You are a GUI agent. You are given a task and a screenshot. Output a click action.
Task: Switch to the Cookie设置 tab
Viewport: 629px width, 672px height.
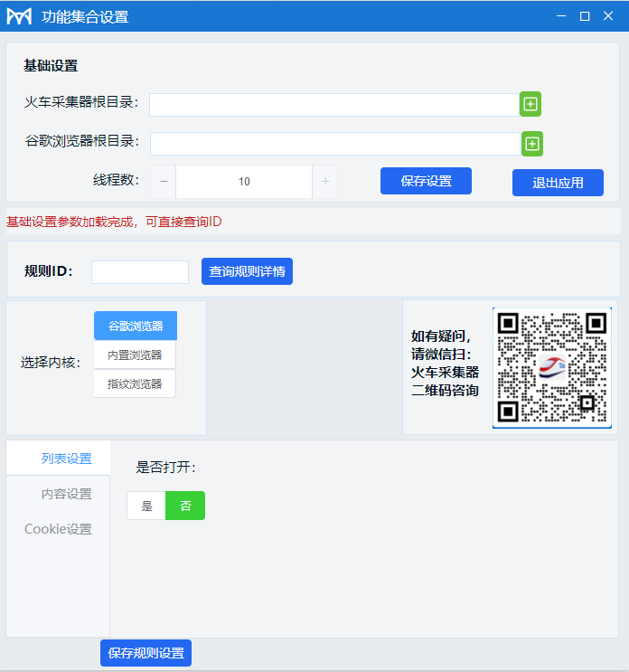58,529
